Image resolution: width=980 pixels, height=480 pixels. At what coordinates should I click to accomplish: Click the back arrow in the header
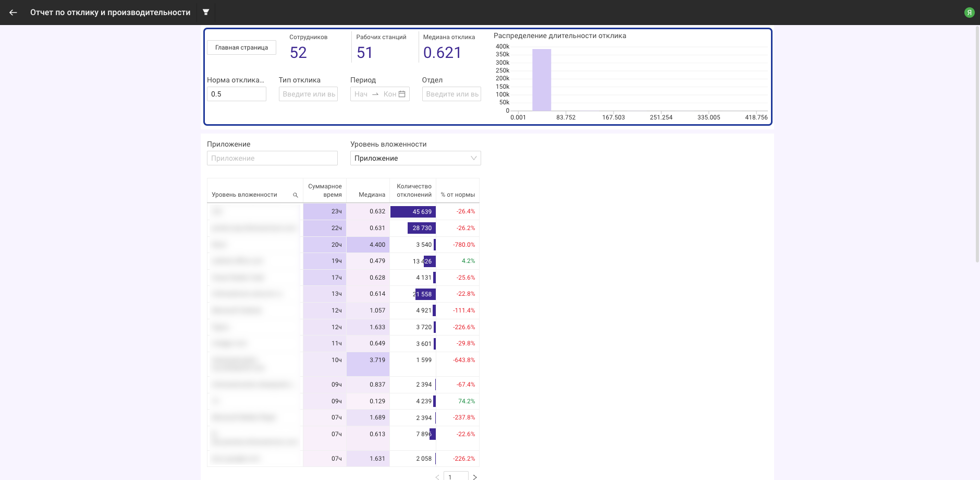(x=13, y=13)
